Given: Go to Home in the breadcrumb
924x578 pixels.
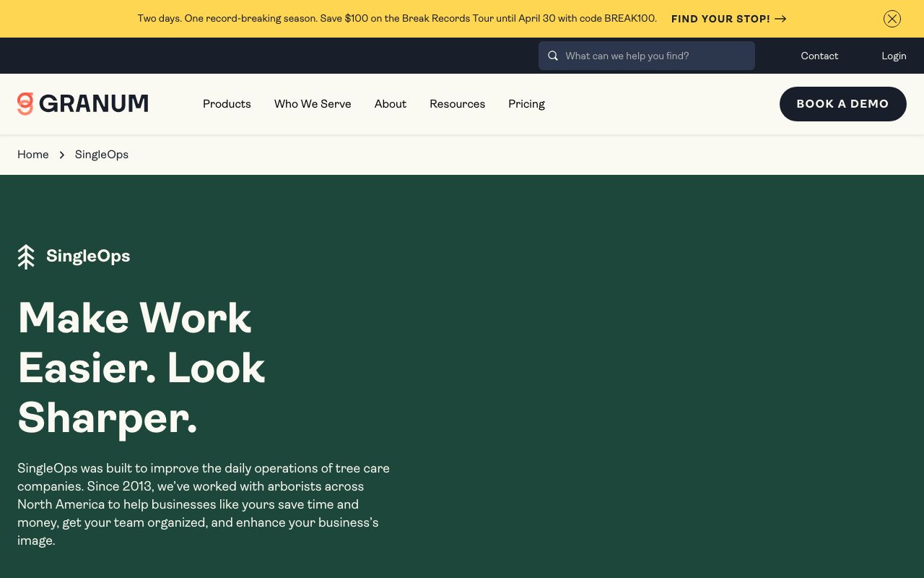Looking at the screenshot, I should pos(33,155).
